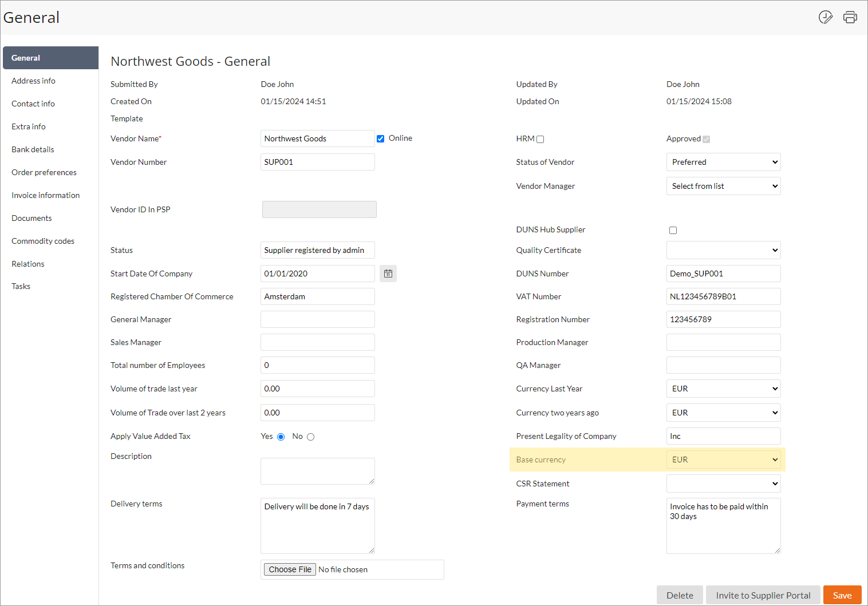Toggle the Approved checkbox
This screenshot has height=606, width=868.
(x=707, y=139)
